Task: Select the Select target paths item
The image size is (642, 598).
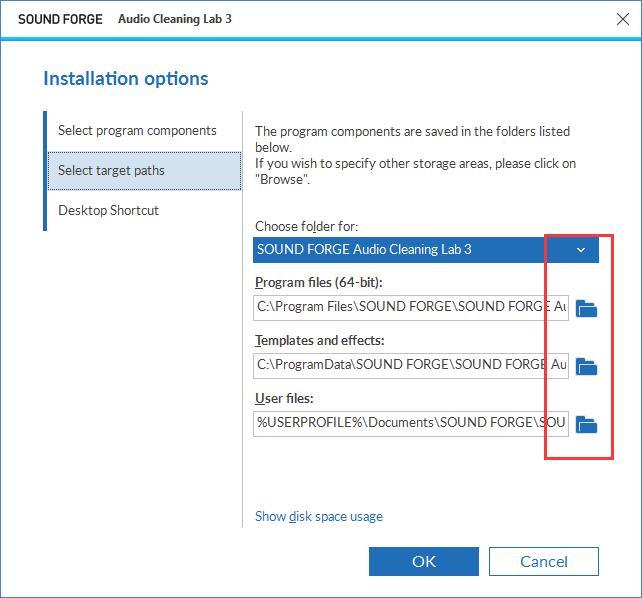Action: click(x=145, y=171)
